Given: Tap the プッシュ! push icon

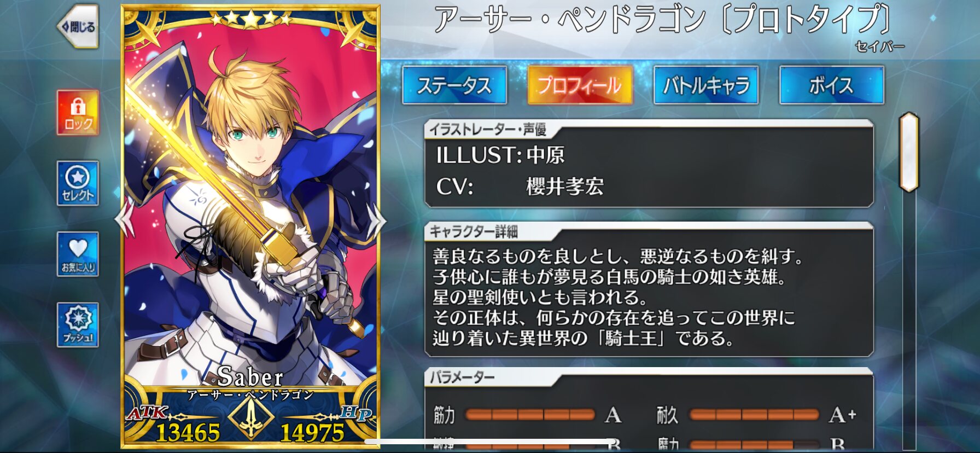Looking at the screenshot, I should click(x=78, y=325).
